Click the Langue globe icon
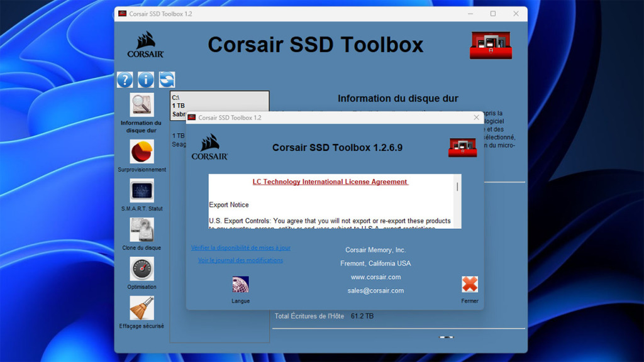This screenshot has height=362, width=644. pyautogui.click(x=240, y=284)
